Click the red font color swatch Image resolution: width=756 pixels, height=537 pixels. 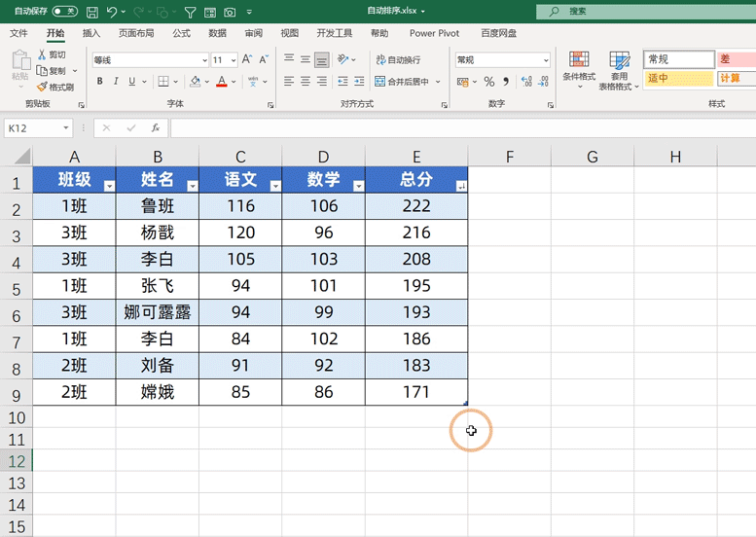click(x=222, y=82)
